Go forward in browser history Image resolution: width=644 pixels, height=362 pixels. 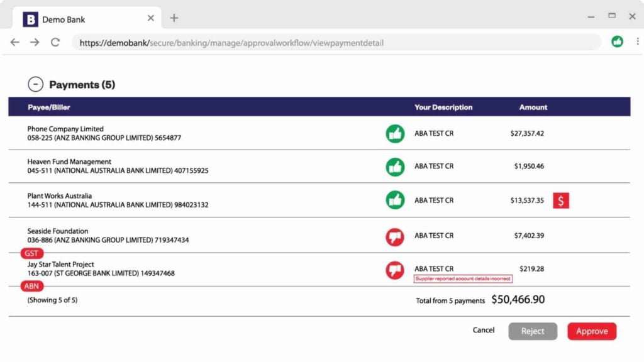coord(35,42)
